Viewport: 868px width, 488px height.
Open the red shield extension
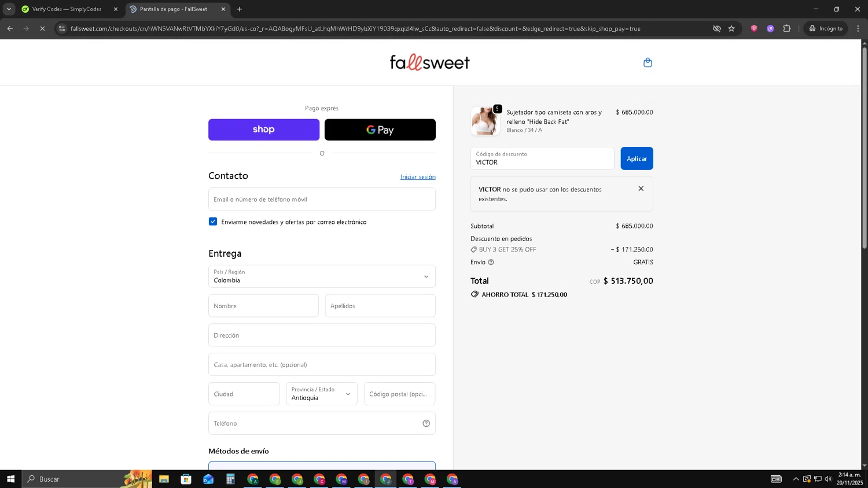[x=754, y=28]
